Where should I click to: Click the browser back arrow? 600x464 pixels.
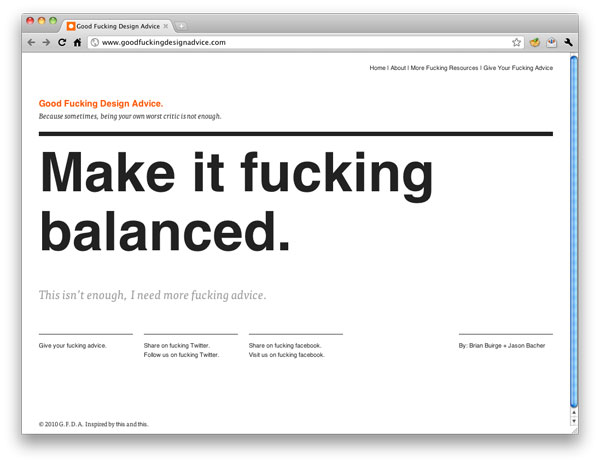pos(31,42)
